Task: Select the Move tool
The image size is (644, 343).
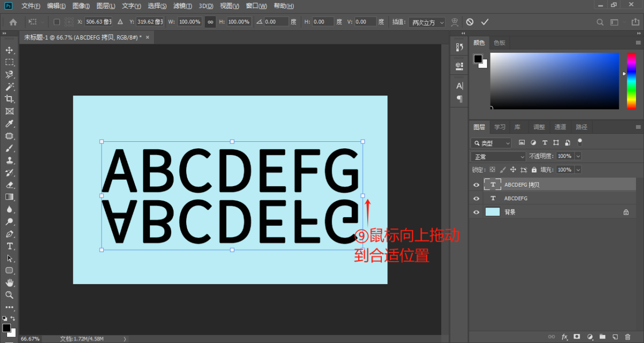Action: pyautogui.click(x=9, y=50)
